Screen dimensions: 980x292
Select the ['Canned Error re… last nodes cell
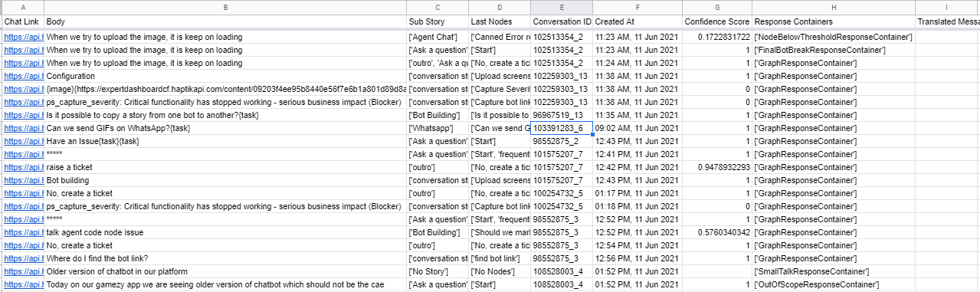coord(499,37)
